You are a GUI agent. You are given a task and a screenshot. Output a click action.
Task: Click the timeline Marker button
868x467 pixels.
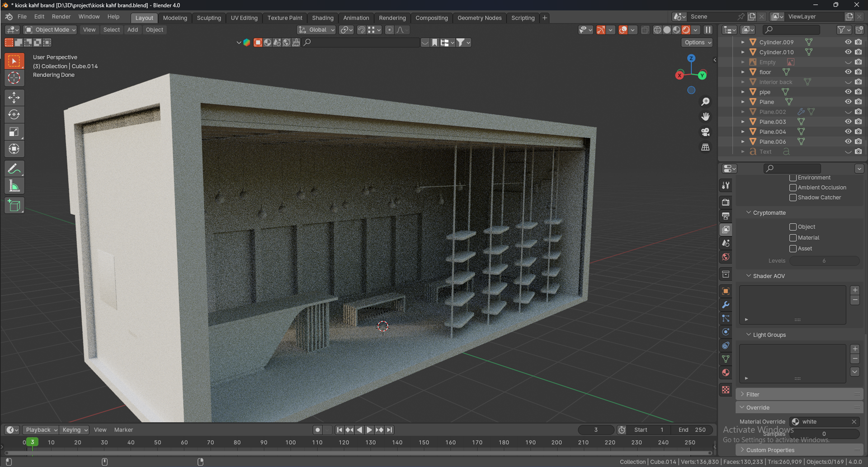[123, 430]
